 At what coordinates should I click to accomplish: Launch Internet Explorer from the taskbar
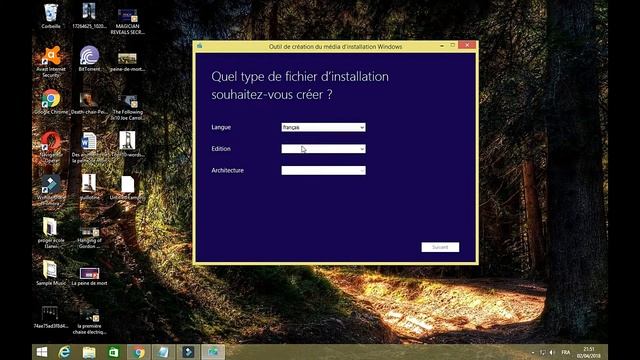click(x=64, y=352)
